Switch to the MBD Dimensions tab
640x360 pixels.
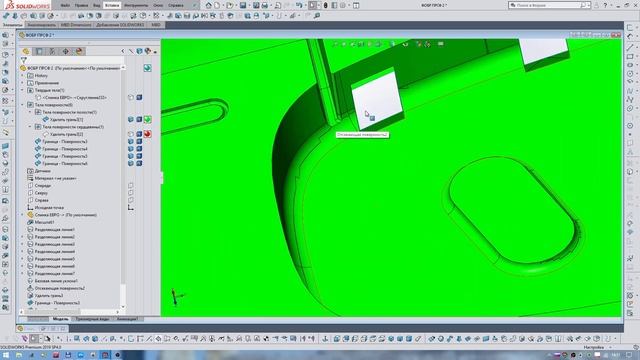pos(76,25)
